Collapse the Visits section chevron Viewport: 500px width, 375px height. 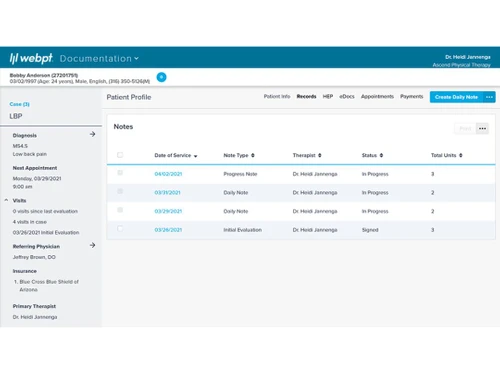(x=6, y=200)
